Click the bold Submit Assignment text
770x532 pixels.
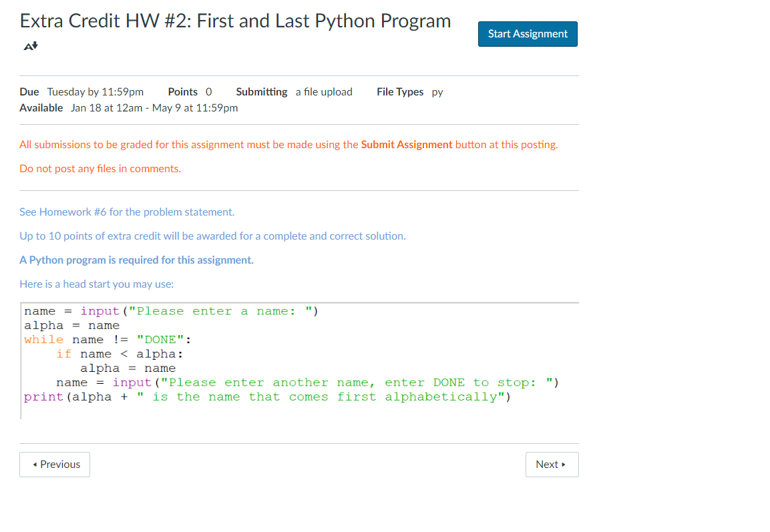pyautogui.click(x=407, y=144)
